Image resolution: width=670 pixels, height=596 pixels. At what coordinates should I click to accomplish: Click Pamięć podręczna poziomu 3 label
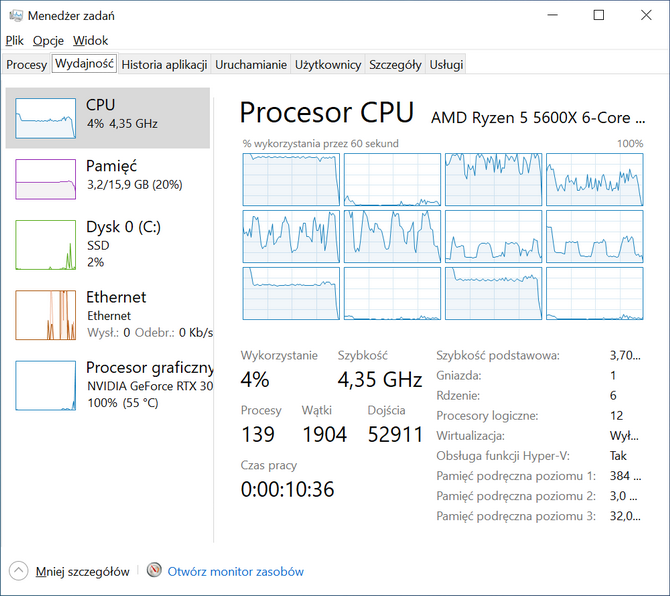[x=516, y=516]
